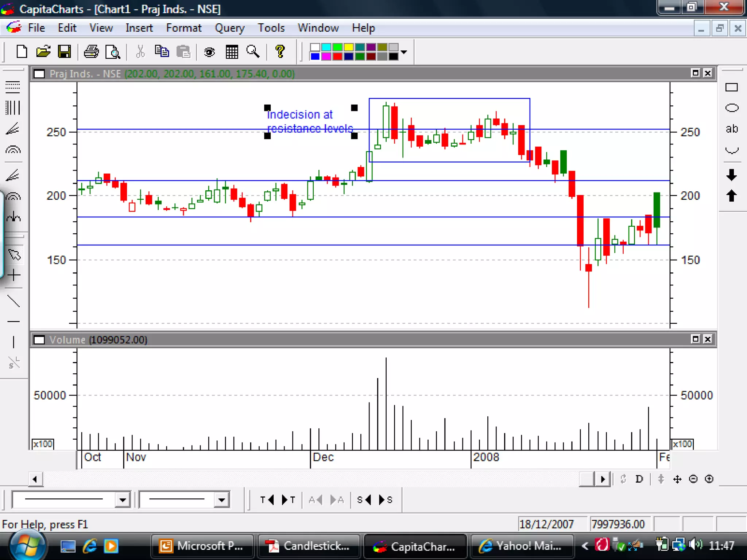Click the Print toolbar icon
Viewport: 747px width, 560px height.
[91, 52]
